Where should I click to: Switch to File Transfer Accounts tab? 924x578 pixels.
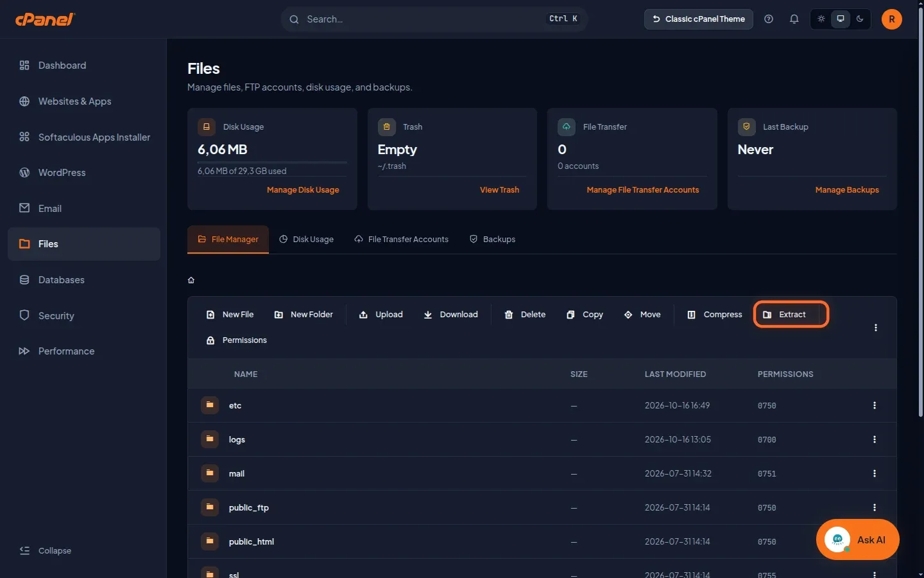click(x=402, y=240)
